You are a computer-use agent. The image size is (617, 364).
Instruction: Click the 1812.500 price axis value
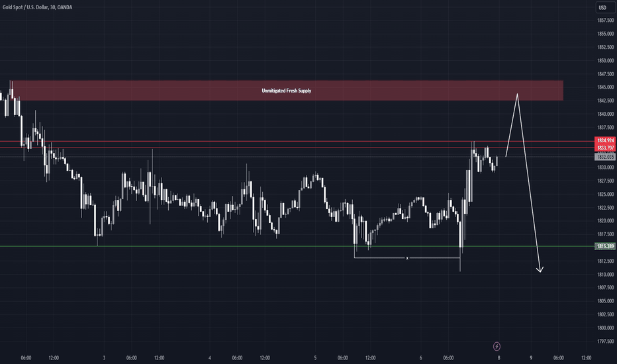point(605,261)
